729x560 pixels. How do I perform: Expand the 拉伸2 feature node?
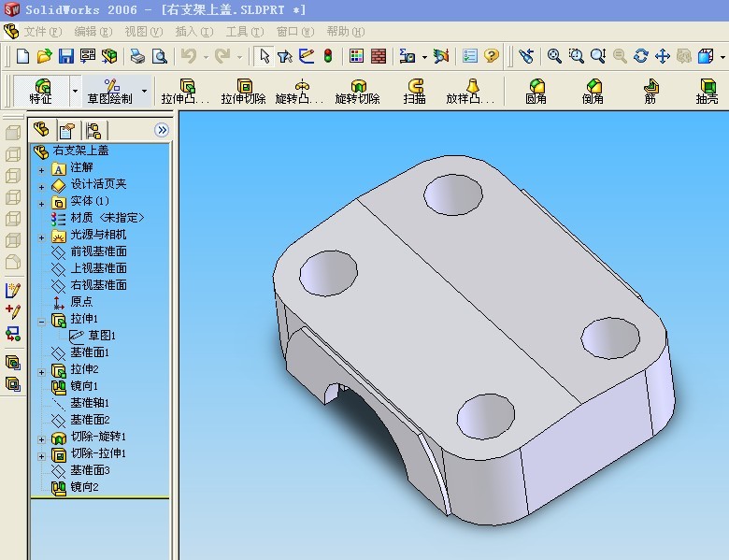pos(41,372)
